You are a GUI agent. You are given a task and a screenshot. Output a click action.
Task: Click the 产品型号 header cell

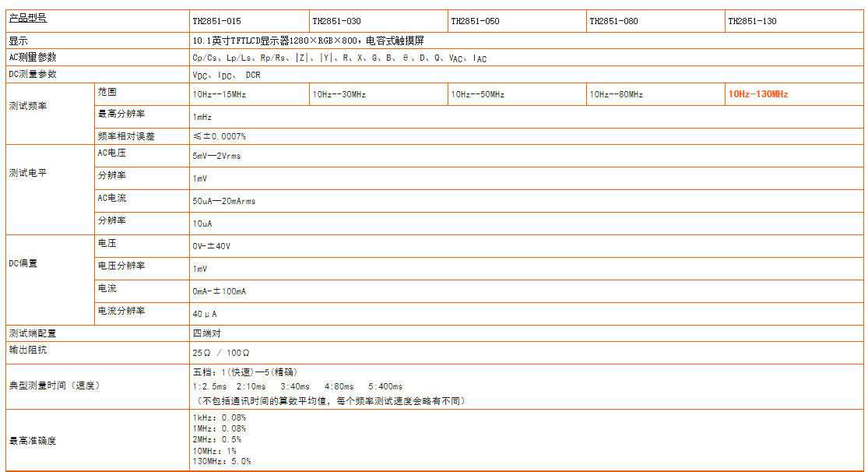[28, 18]
